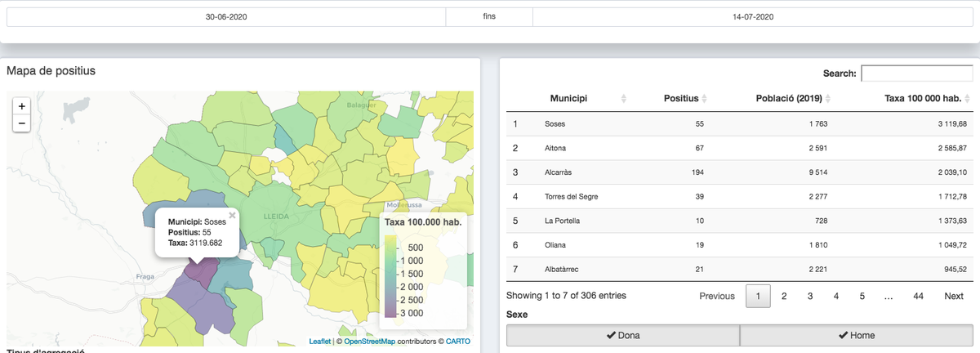980x353 pixels.
Task: Click the Taxa 100 000 hab. header text
Action: (922, 99)
